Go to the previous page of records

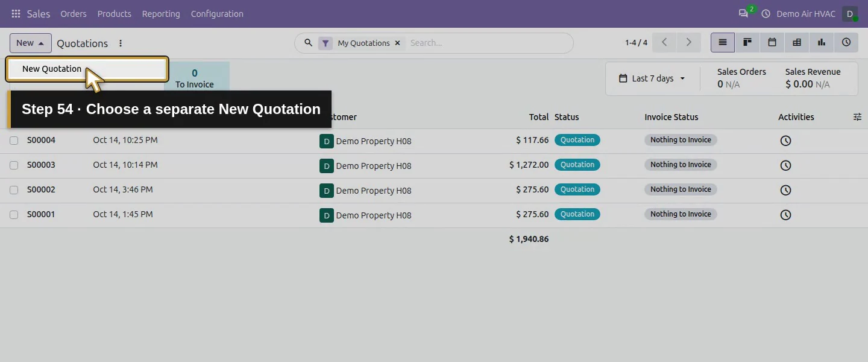click(x=664, y=43)
